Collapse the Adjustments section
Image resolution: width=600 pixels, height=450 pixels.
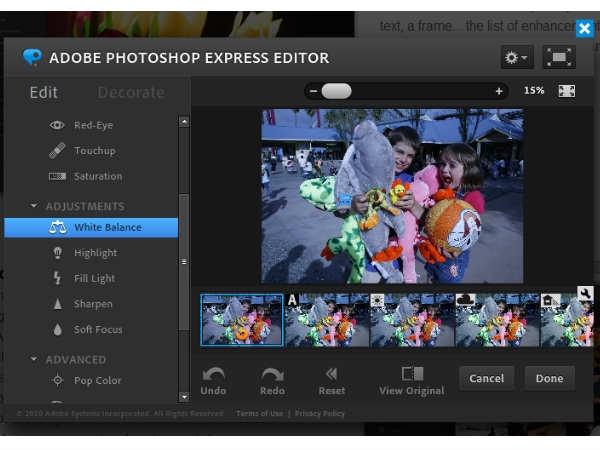[x=35, y=206]
